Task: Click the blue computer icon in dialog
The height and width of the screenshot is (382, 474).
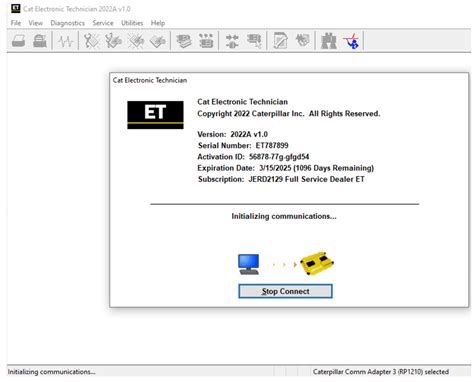Action: (x=249, y=264)
